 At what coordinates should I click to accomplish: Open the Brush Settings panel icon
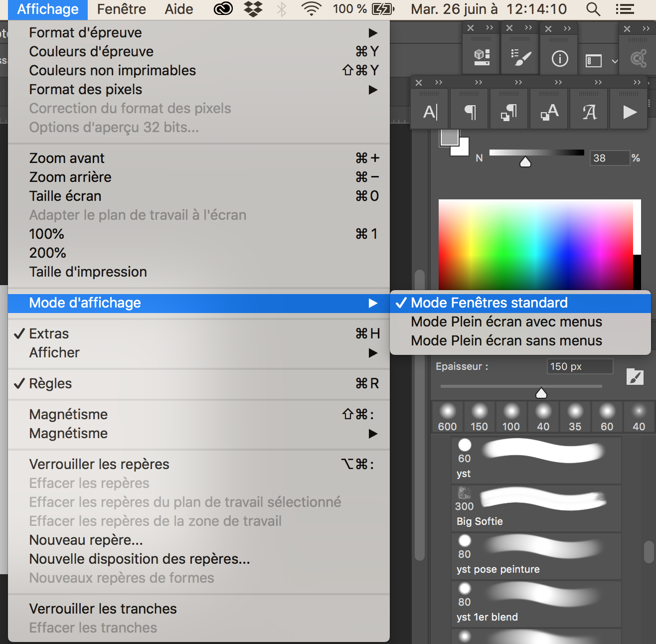pyautogui.click(x=520, y=58)
